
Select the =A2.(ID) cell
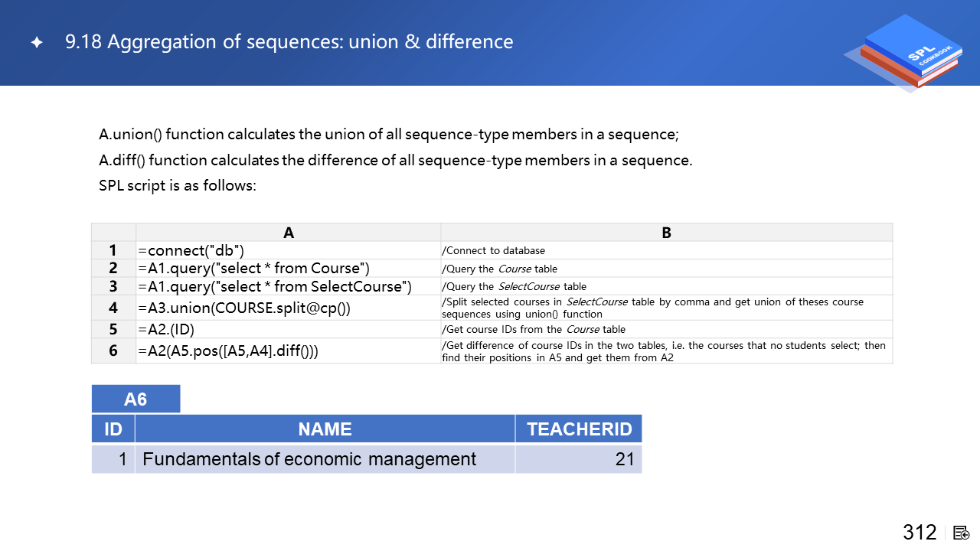[x=288, y=329]
